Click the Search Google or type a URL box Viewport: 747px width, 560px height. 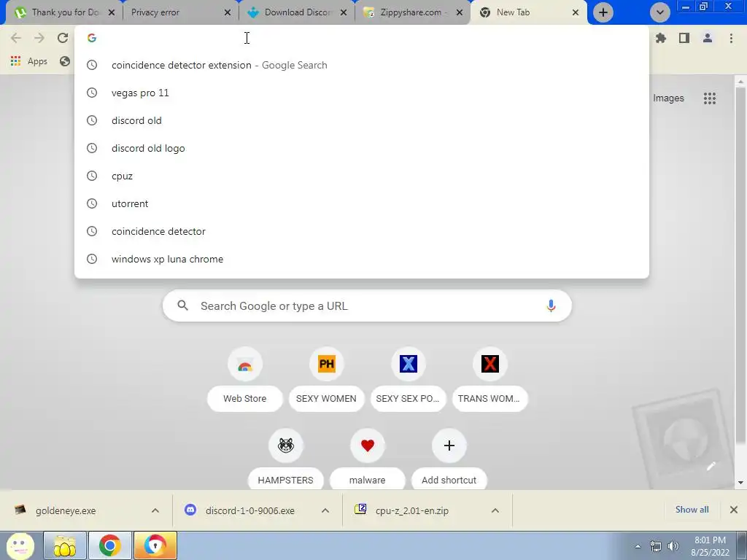[x=367, y=306]
